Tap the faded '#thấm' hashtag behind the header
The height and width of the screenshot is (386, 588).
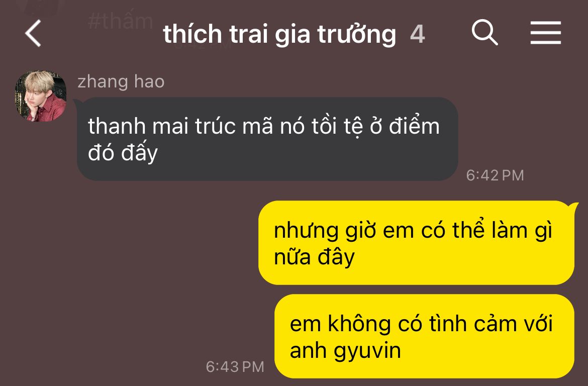tap(121, 21)
